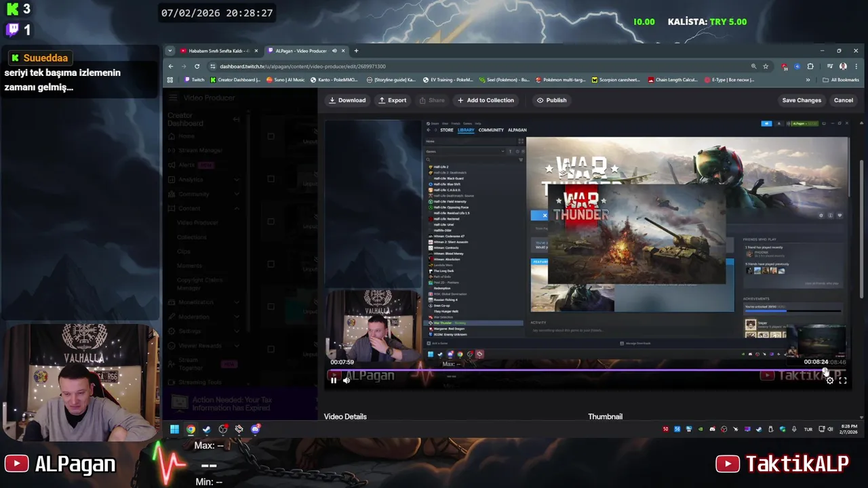Open the Chrome extensions puzzle icon
Screen dimensions: 868x488
click(x=810, y=66)
